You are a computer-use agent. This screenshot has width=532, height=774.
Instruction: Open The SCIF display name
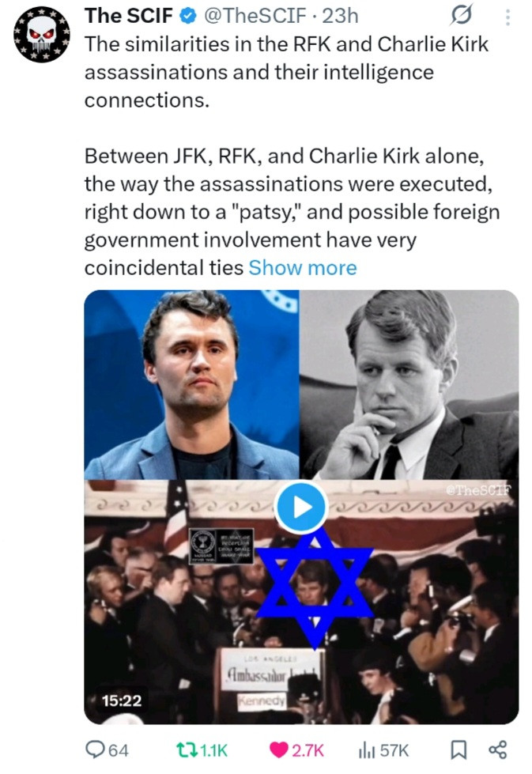121,15
